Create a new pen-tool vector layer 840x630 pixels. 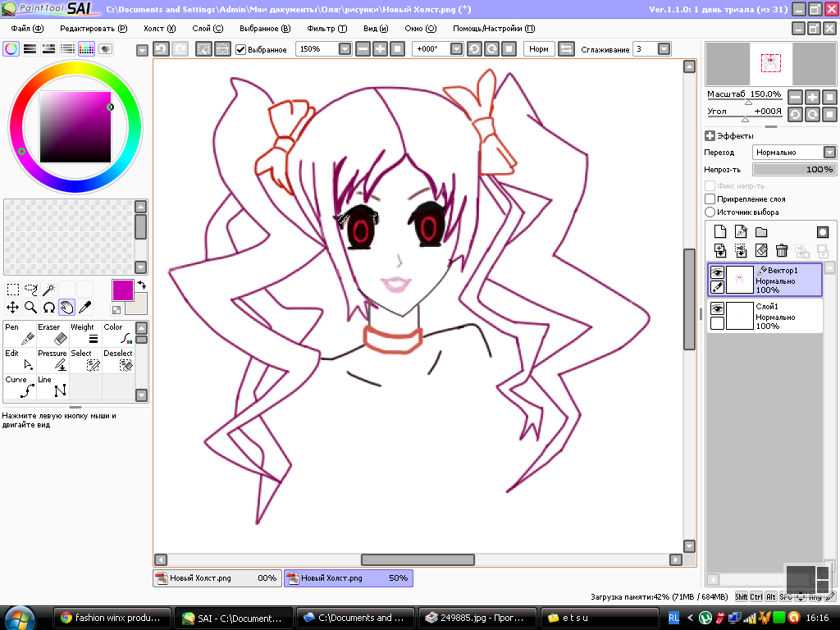pos(741,232)
